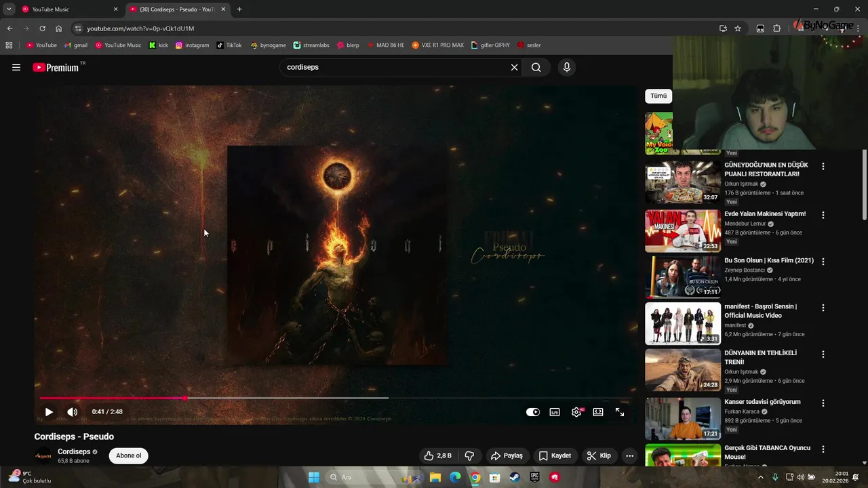Open the YouTube hamburger guide menu
868x488 pixels.
(x=16, y=67)
